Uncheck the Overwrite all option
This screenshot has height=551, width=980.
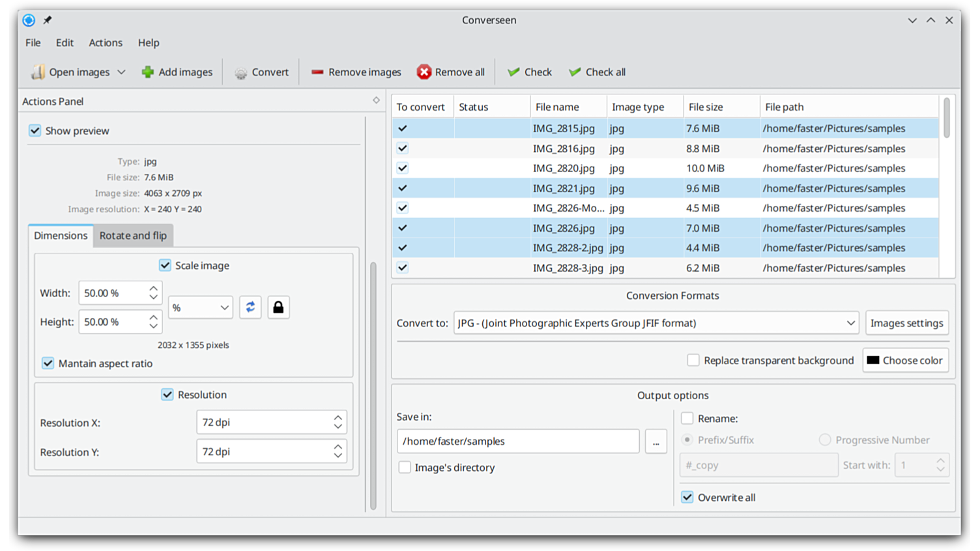(x=687, y=498)
